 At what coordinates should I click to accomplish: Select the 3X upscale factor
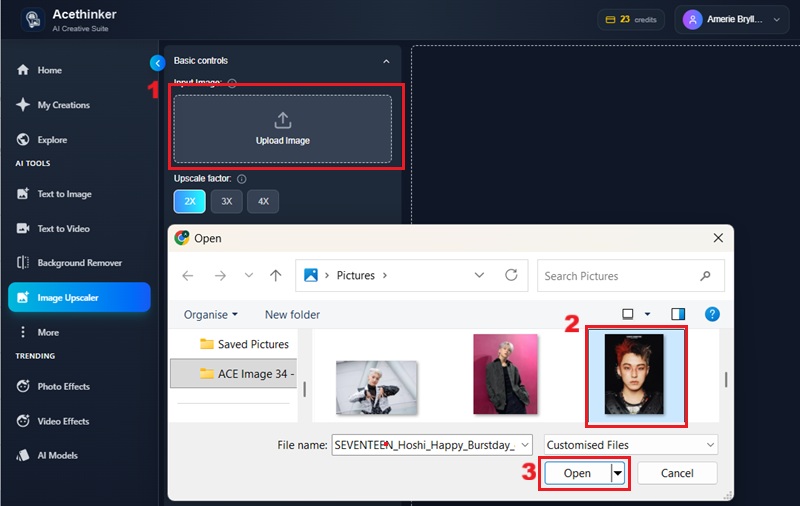227,201
